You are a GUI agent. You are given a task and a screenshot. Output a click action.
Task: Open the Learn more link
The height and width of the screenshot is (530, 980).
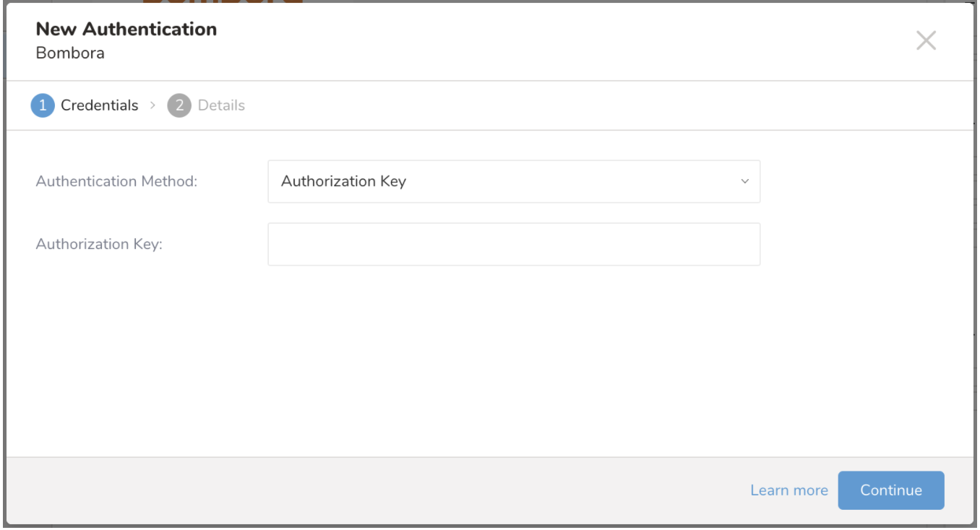coord(788,490)
